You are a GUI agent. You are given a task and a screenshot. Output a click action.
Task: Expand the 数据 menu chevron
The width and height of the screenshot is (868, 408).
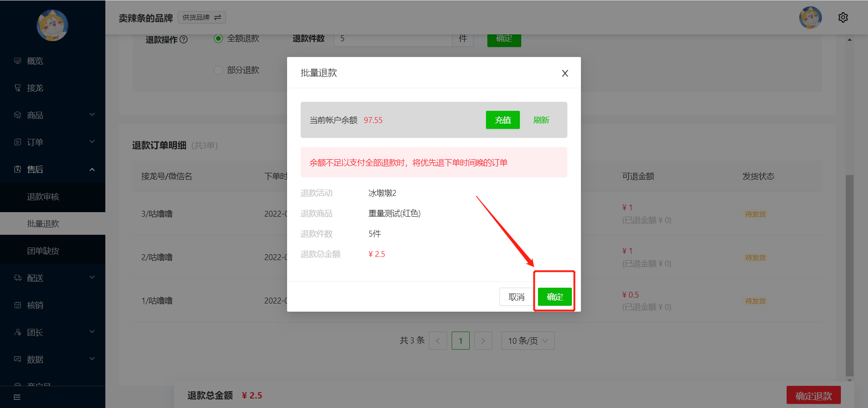click(x=92, y=359)
